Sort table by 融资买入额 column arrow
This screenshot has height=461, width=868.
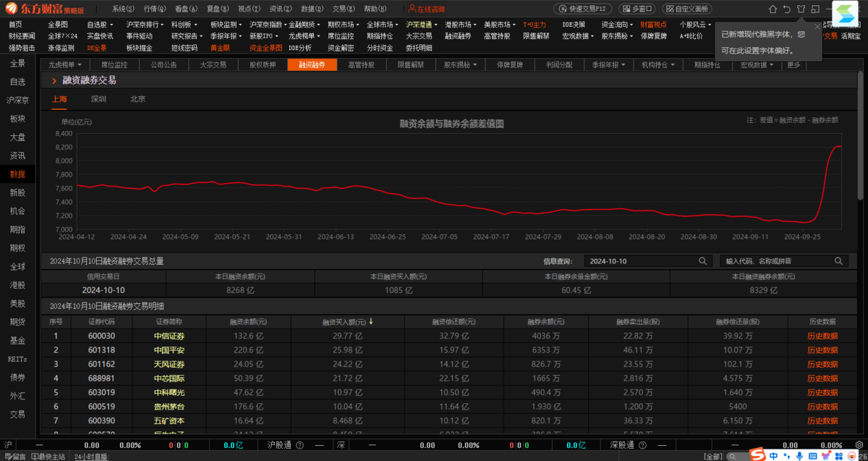click(371, 321)
